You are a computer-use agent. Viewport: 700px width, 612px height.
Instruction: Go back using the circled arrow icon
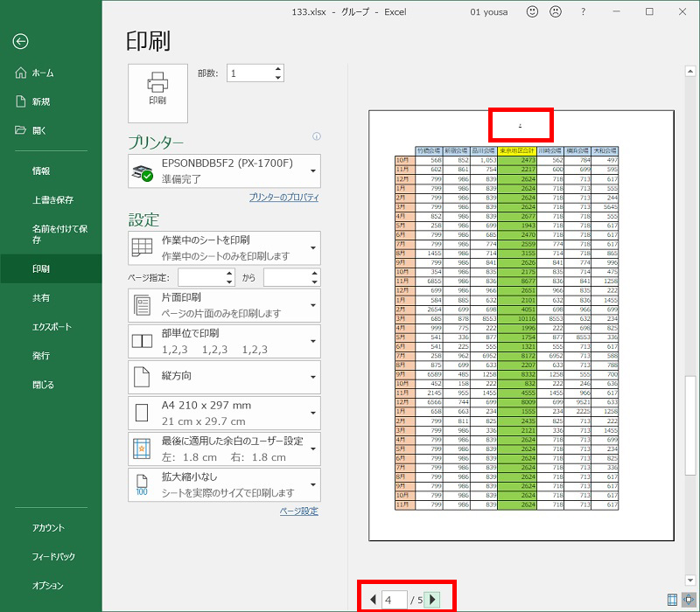click(20, 41)
